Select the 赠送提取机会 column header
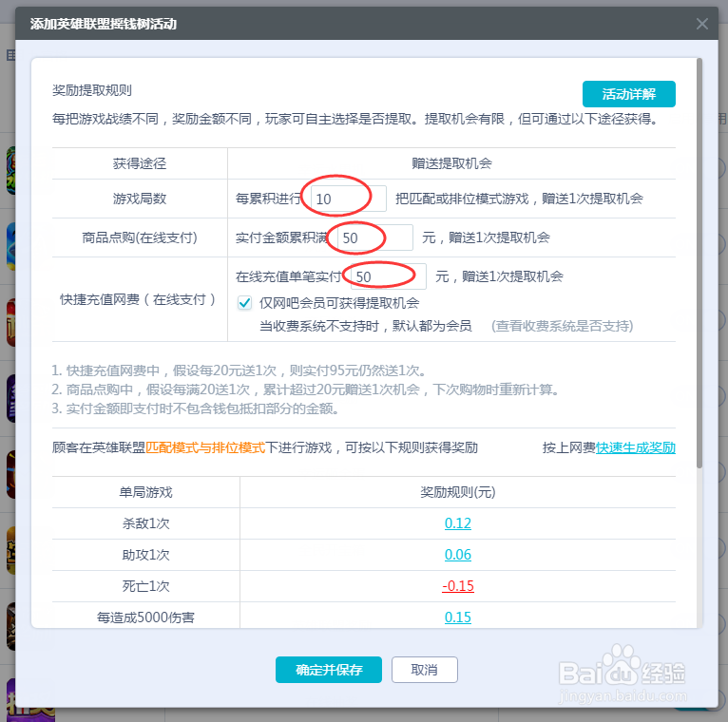 [451, 163]
